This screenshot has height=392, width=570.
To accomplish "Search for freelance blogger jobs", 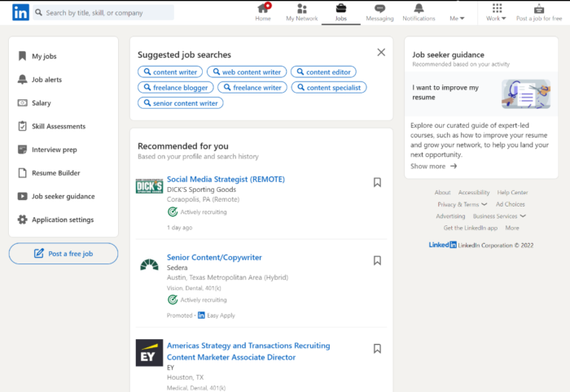I will (x=176, y=88).
